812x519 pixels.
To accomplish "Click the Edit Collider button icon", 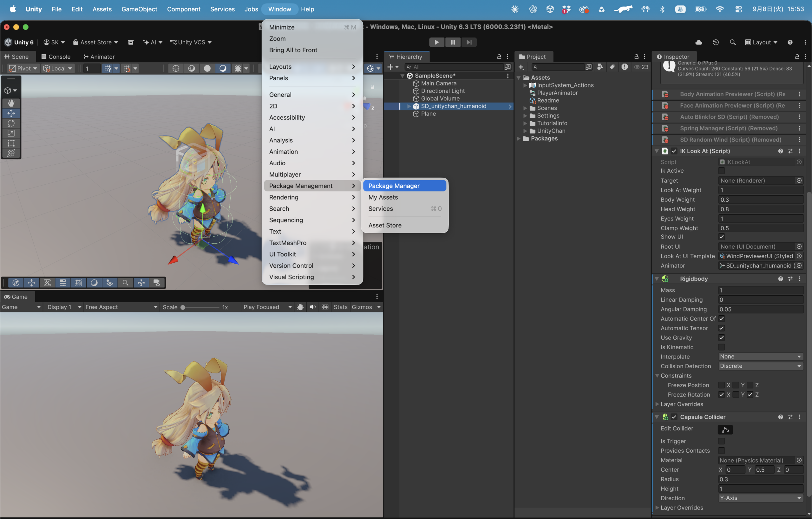I will (x=725, y=430).
